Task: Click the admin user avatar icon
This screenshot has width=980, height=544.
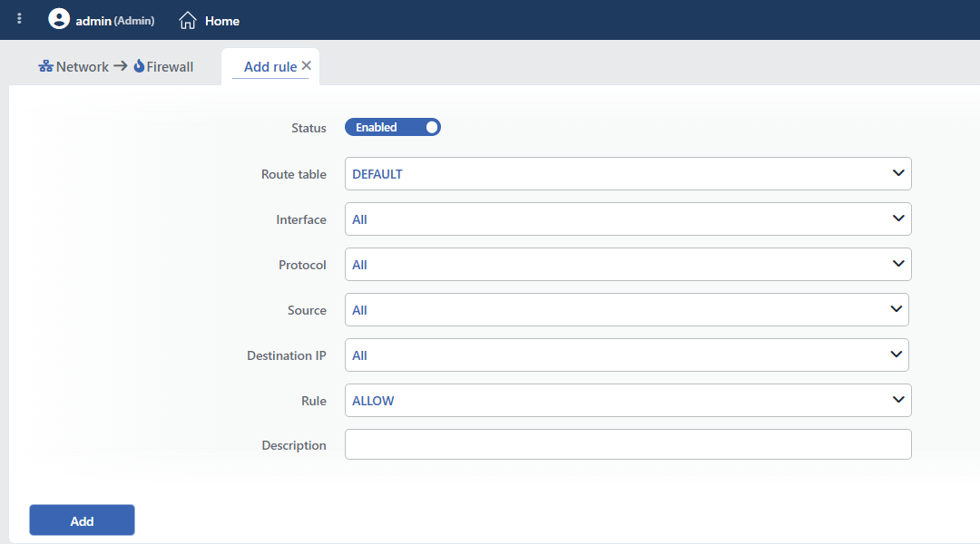Action: (x=59, y=19)
